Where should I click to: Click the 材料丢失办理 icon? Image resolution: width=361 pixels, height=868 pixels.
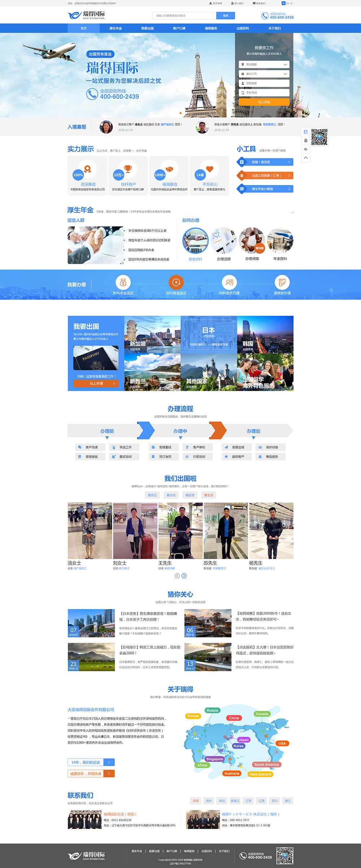click(229, 282)
